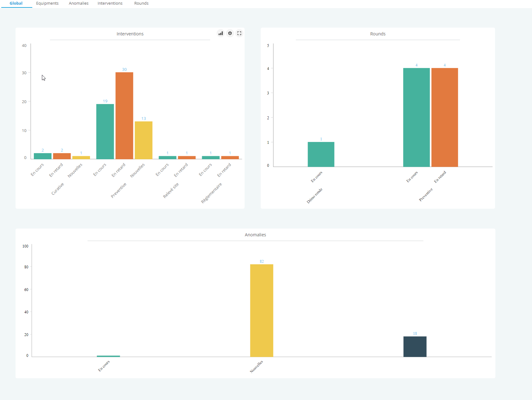Click the orange Rounds En retard bar
The width and height of the screenshot is (532, 400).
pyautogui.click(x=445, y=117)
